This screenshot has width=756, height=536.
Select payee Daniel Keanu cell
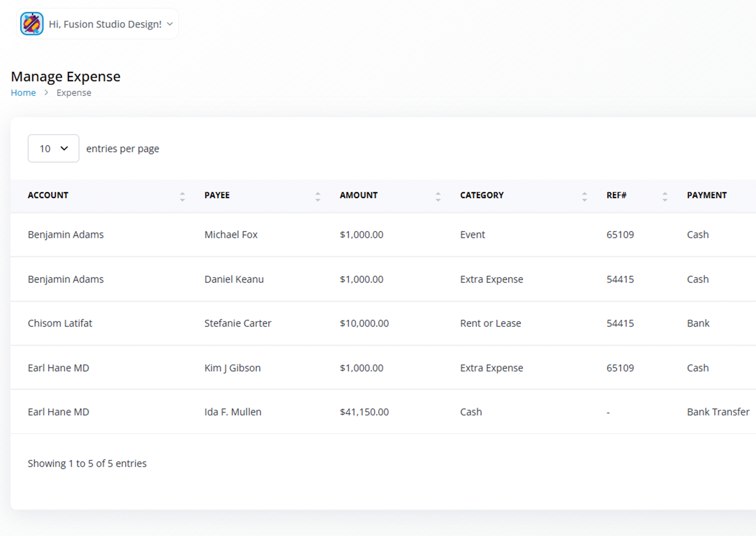[x=234, y=279]
